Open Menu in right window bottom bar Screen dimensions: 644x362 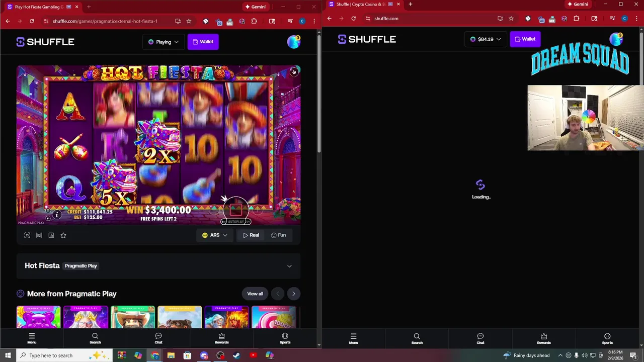[354, 339]
